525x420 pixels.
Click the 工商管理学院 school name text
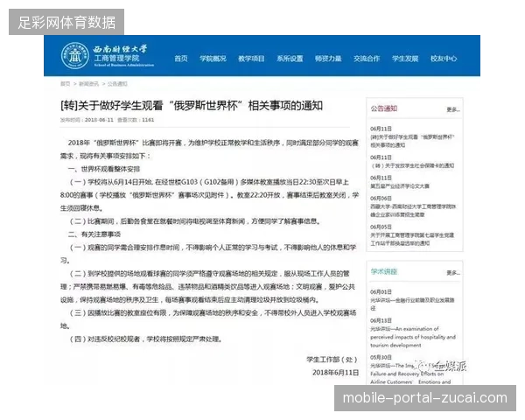point(116,58)
